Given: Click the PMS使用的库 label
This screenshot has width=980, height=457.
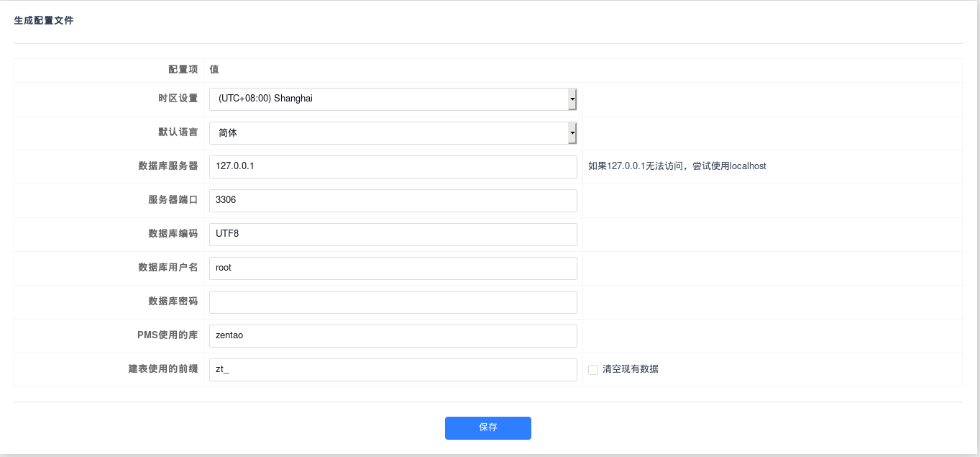Looking at the screenshot, I should click(168, 335).
